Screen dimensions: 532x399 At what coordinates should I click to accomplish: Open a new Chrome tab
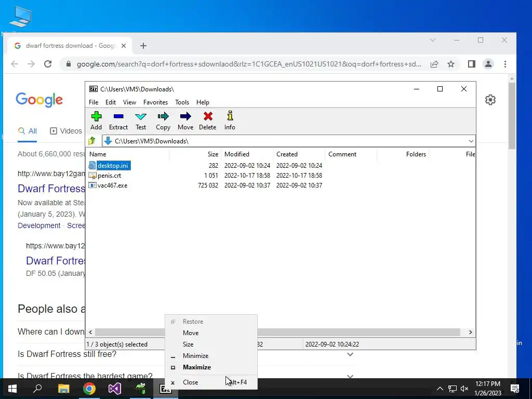click(x=143, y=46)
